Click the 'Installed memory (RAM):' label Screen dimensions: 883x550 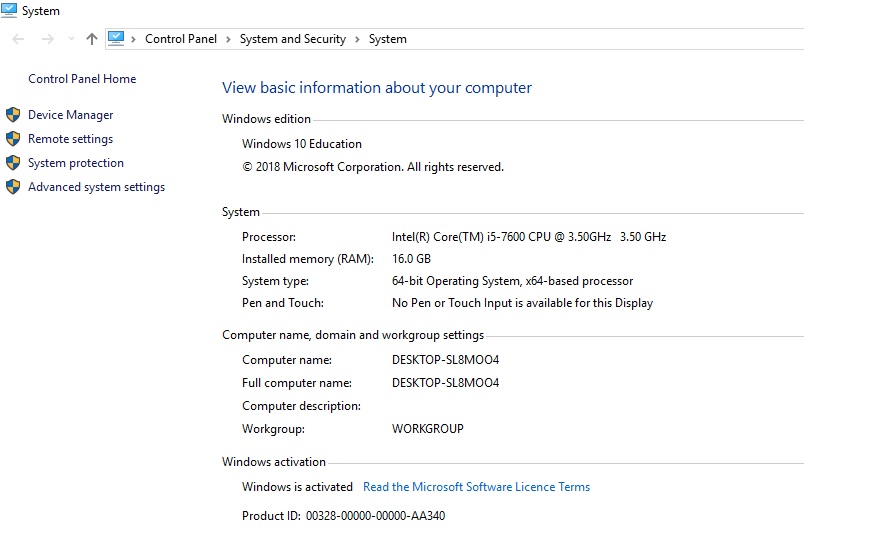(x=308, y=259)
